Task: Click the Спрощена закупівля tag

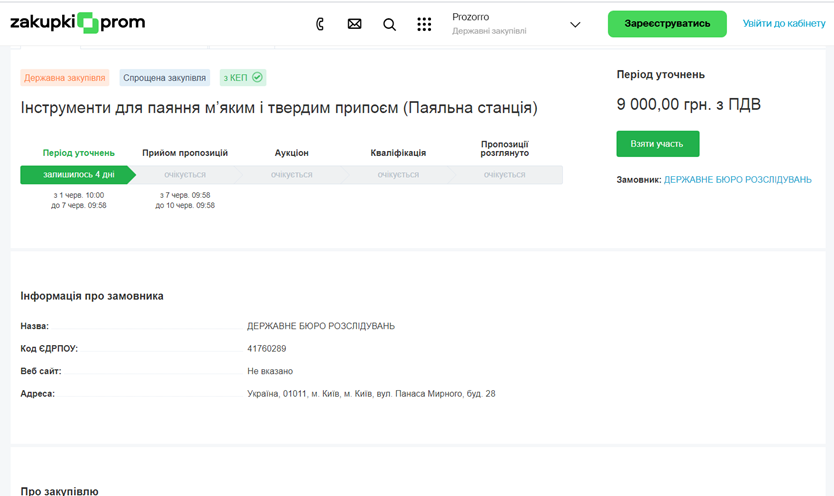Action: tap(164, 78)
